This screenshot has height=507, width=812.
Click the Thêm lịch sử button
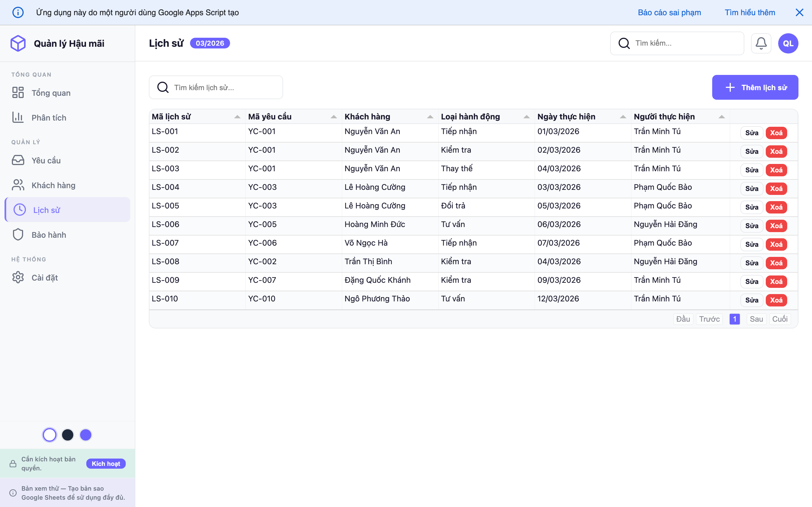(x=754, y=87)
